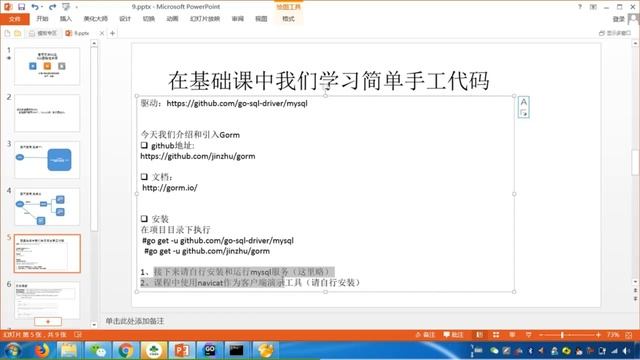Click the spell-check icon in status bar

(x=78, y=335)
